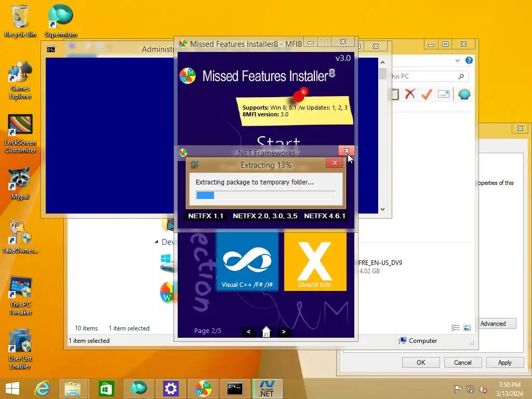This screenshot has width=532, height=399.
Task: Click Apply in the properties dialog
Action: point(504,362)
